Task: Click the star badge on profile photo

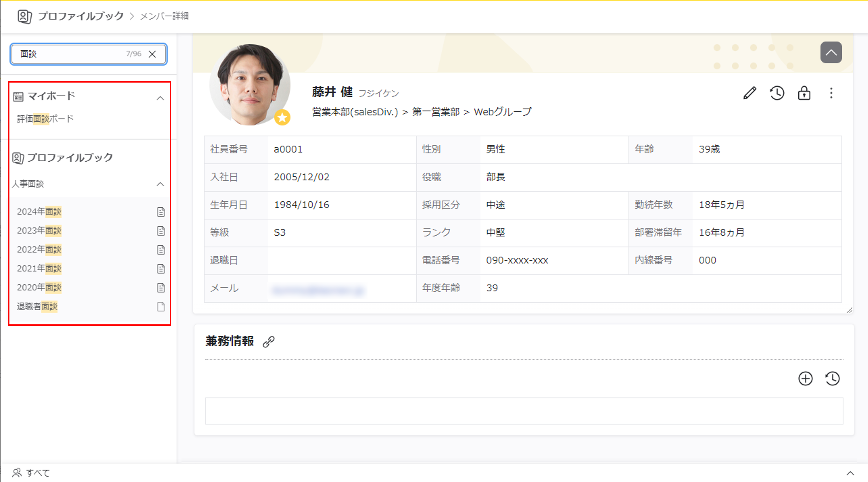Action: click(x=282, y=118)
